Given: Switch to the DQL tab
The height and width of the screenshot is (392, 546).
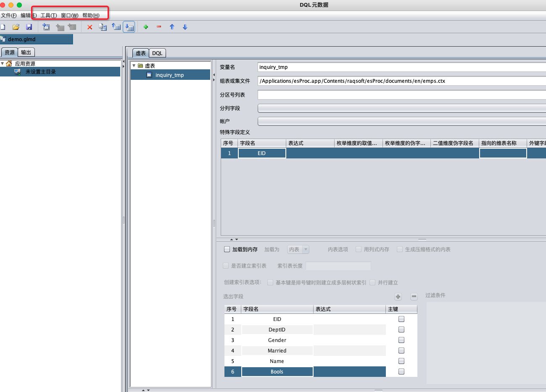Looking at the screenshot, I should pos(157,53).
